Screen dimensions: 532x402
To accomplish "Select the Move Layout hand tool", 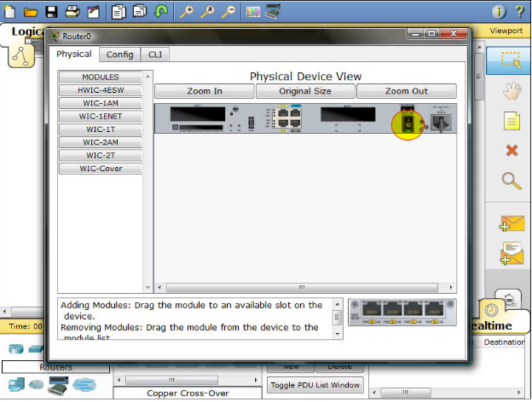I will click(512, 90).
